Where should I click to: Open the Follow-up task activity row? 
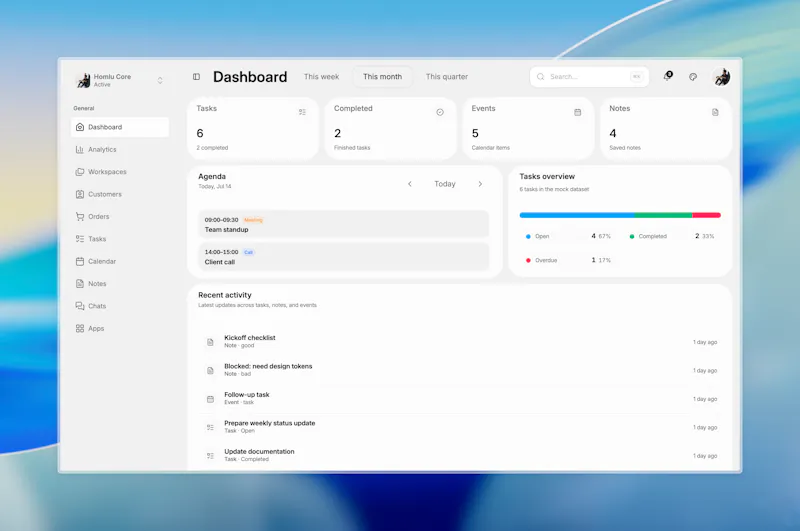[x=459, y=398]
